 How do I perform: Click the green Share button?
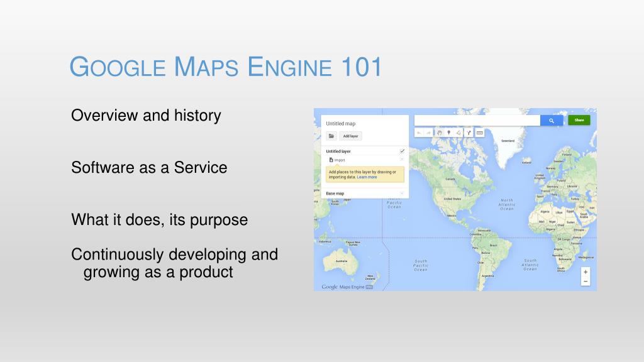[x=579, y=120]
